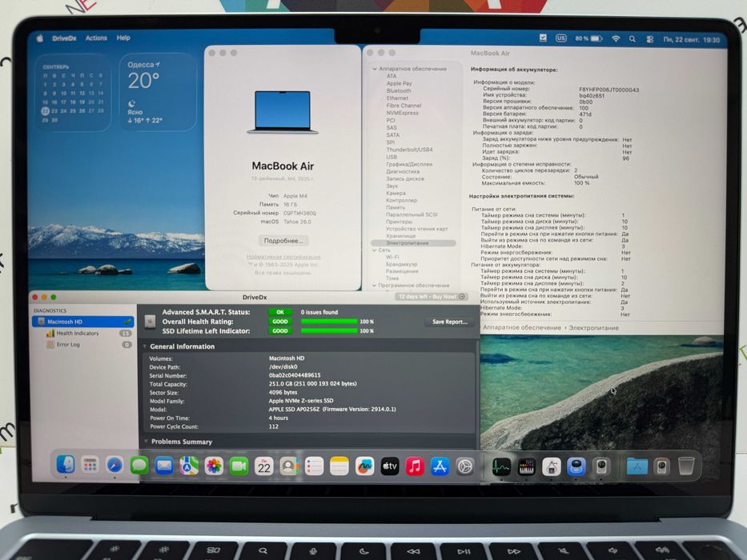Select Wi-Fi under Сеть
The width and height of the screenshot is (747, 560).
(x=392, y=257)
